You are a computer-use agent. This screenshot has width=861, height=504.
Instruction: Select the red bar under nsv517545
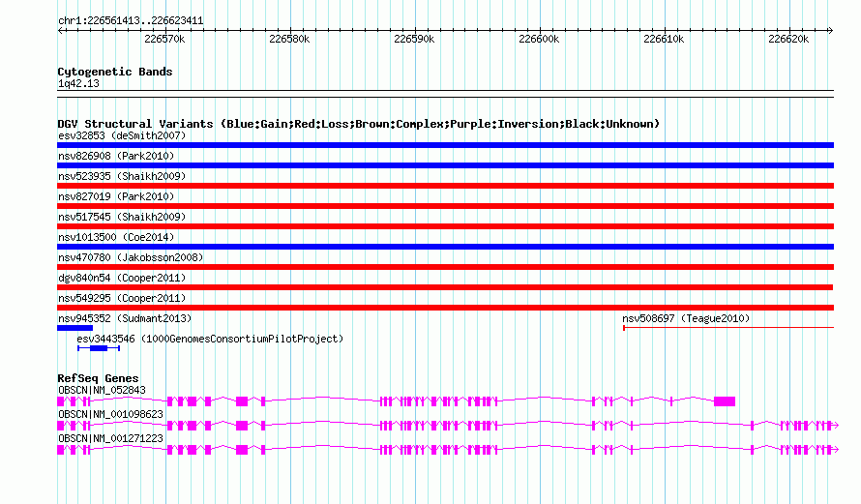tap(445, 226)
